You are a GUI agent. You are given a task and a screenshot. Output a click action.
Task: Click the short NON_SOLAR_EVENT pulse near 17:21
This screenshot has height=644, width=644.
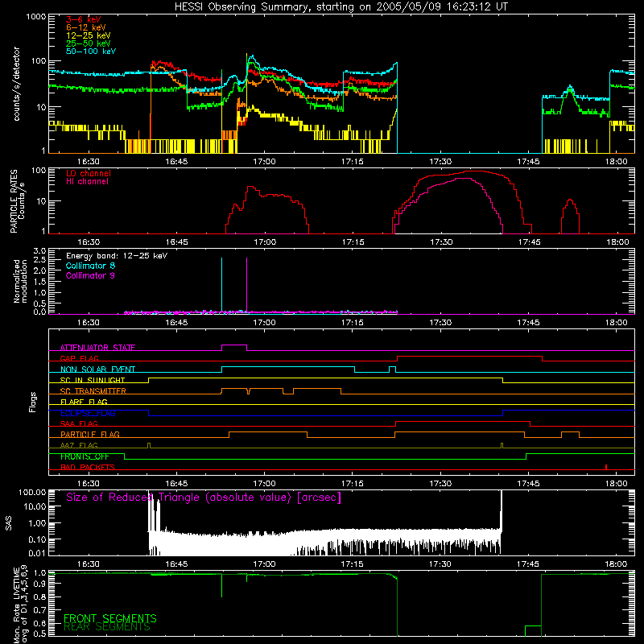point(392,369)
